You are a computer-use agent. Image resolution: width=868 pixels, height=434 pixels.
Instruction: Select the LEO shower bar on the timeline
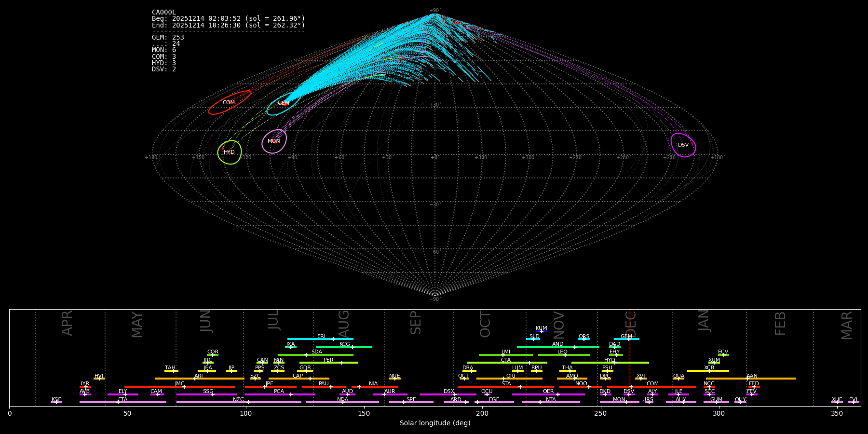[564, 355]
